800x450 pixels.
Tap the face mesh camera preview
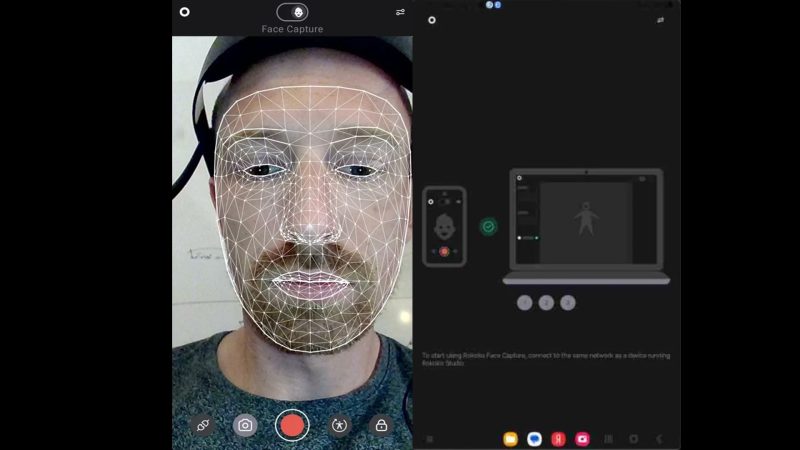pyautogui.click(x=292, y=220)
